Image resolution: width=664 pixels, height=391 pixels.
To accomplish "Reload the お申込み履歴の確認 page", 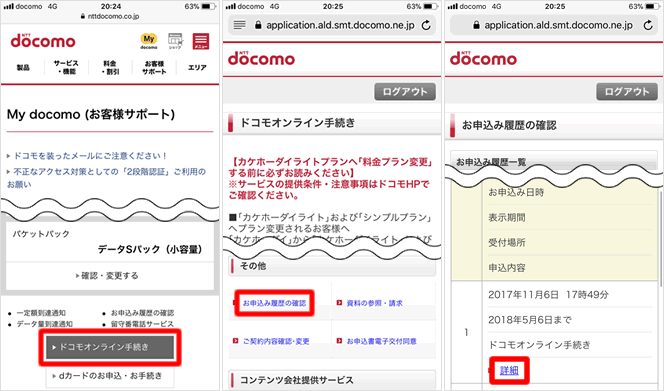I will click(x=648, y=25).
